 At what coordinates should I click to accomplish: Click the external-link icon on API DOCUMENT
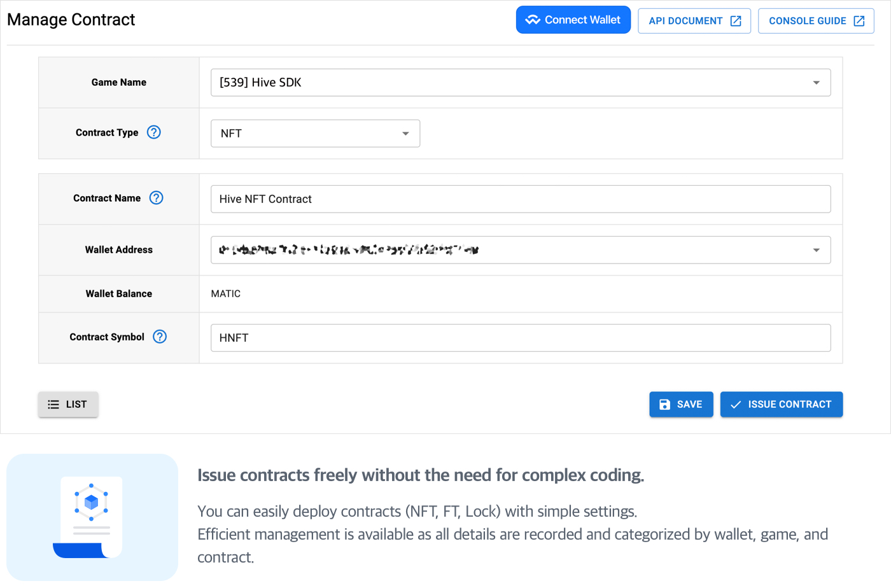click(x=736, y=21)
